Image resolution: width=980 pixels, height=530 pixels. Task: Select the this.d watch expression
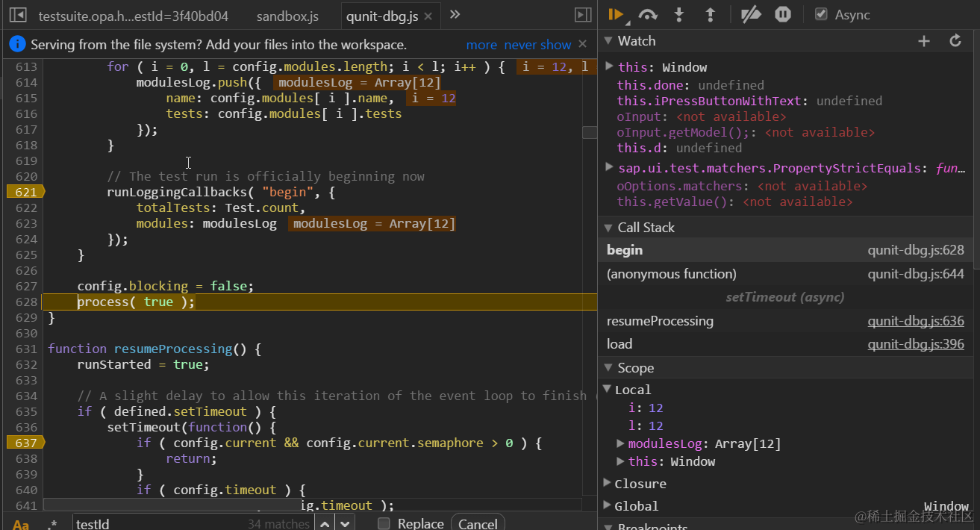679,148
